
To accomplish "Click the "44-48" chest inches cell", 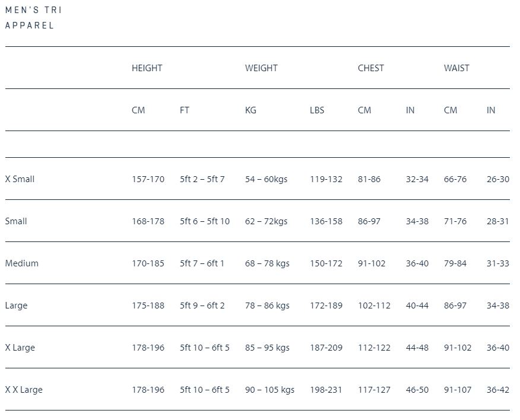I will coord(417,348).
